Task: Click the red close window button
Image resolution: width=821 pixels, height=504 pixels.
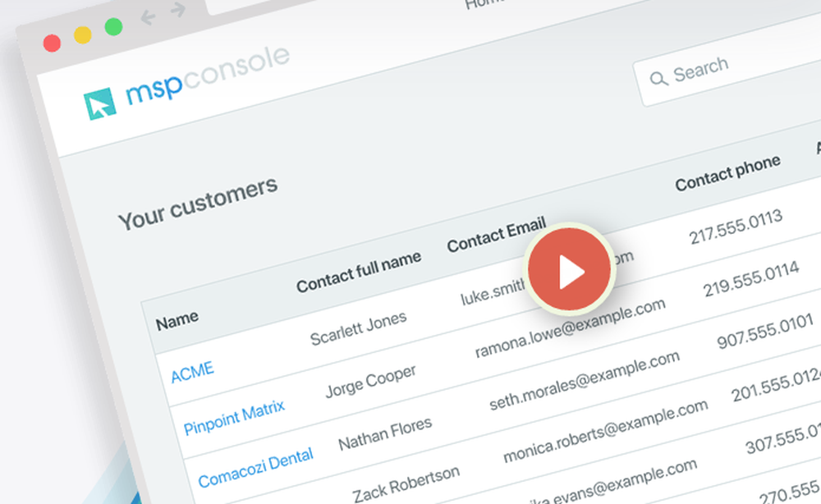Action: coord(52,43)
